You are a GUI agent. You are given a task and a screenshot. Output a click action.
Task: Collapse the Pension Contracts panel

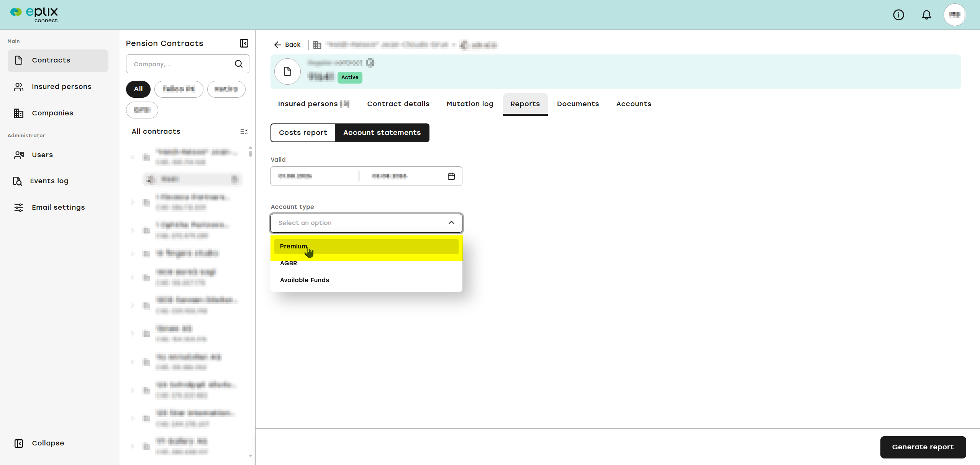click(x=244, y=43)
